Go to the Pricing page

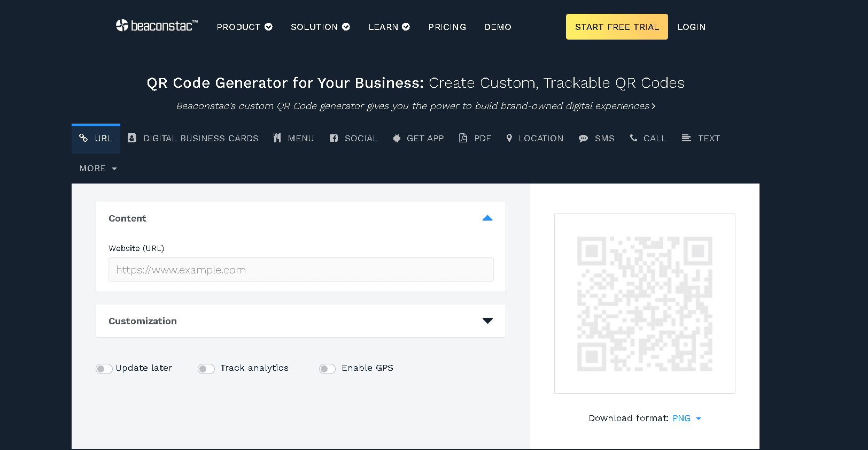click(x=447, y=27)
